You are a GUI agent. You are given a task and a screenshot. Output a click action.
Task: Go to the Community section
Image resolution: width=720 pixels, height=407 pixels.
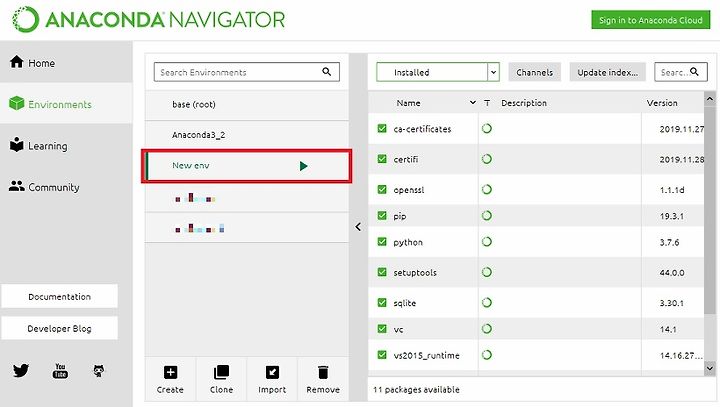[66, 187]
